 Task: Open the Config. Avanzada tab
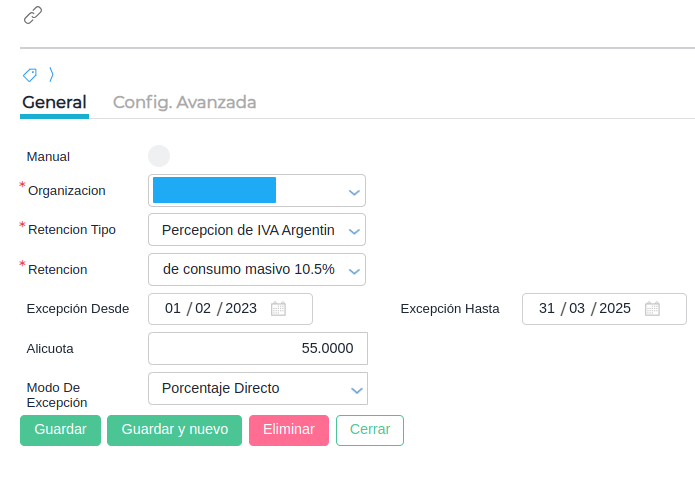[184, 102]
